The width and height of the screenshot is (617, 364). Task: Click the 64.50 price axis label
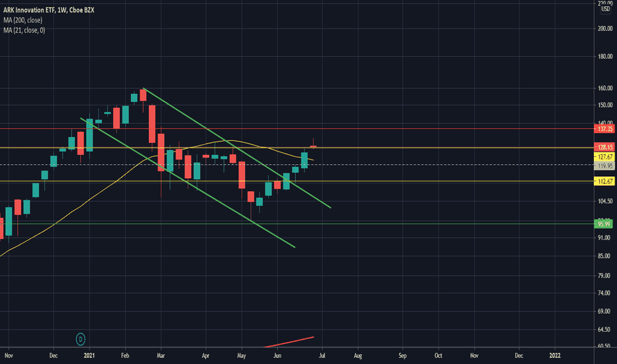click(604, 330)
